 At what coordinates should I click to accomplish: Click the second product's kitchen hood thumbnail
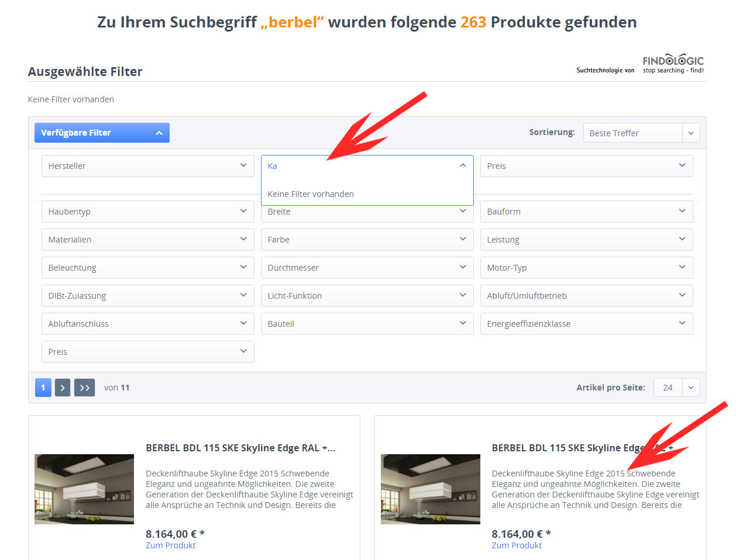(431, 489)
